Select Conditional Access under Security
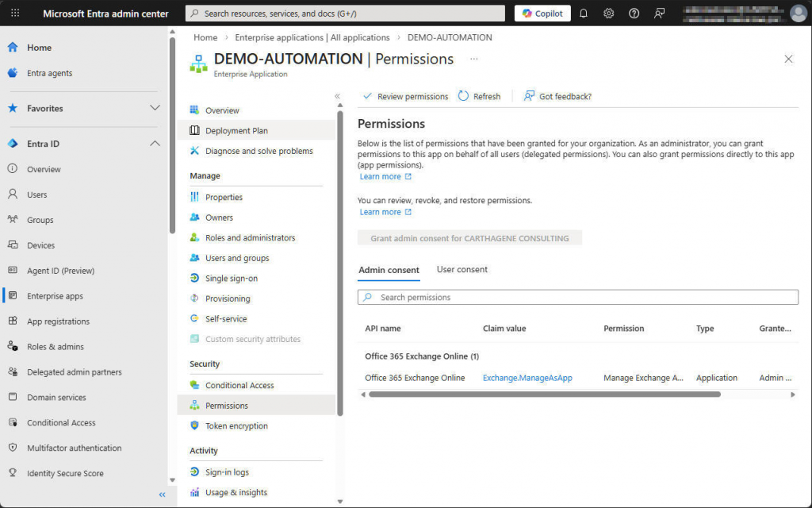The height and width of the screenshot is (508, 812). 239,384
